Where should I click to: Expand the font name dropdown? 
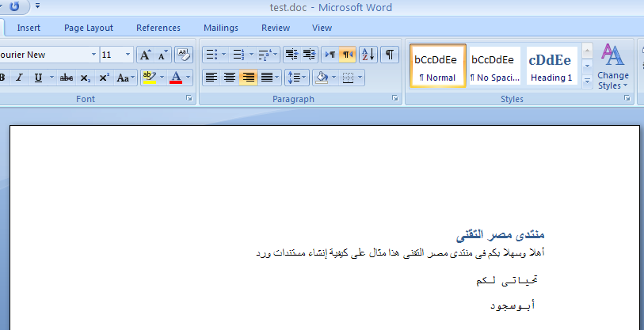pos(93,55)
